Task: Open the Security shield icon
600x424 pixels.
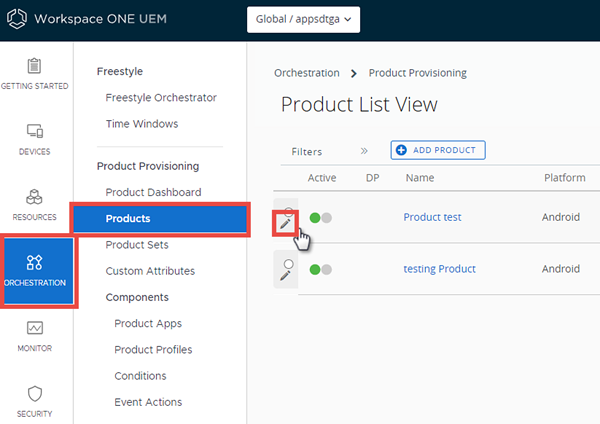Action: pyautogui.click(x=34, y=393)
